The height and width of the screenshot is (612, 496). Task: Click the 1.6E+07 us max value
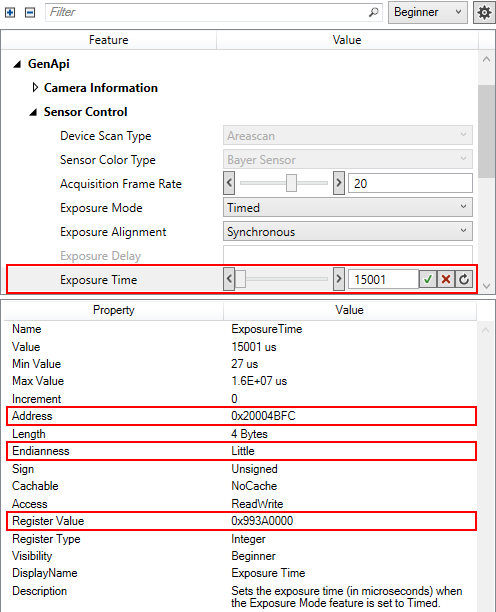259,381
